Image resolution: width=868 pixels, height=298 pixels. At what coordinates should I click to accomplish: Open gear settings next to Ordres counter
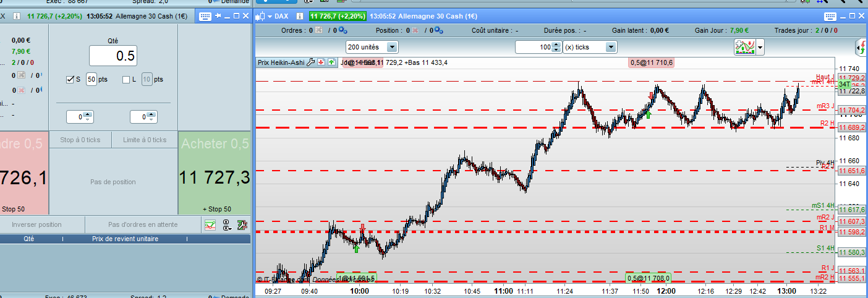pos(343,30)
